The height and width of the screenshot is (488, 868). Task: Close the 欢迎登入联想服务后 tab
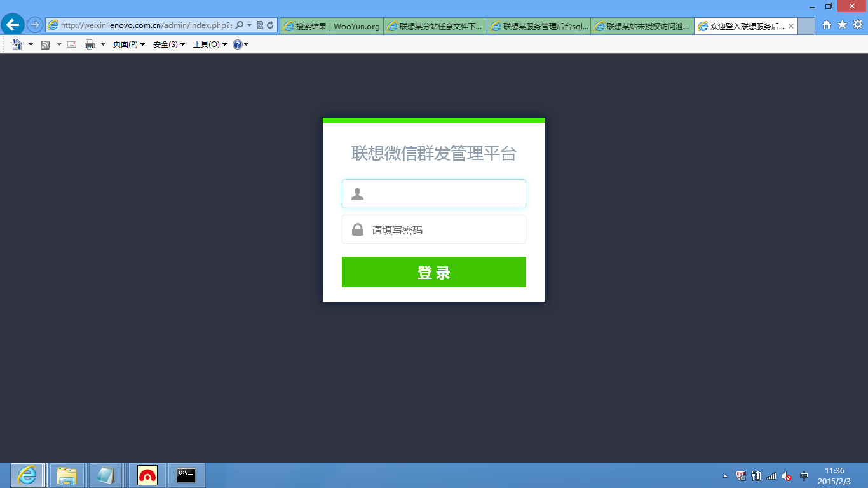click(790, 27)
